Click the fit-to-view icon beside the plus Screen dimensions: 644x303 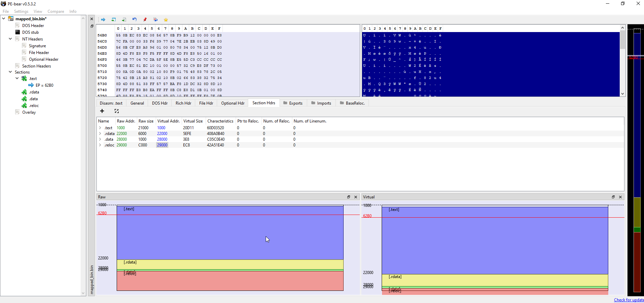[117, 111]
